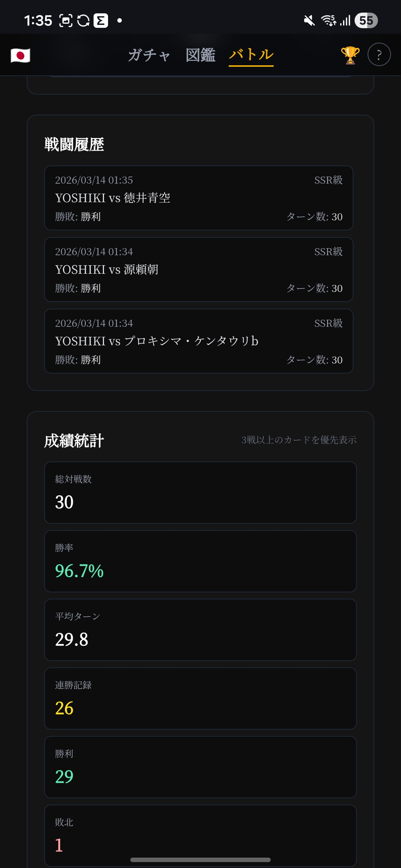Open the 図鑑 tab
401x868 pixels.
pyautogui.click(x=200, y=55)
